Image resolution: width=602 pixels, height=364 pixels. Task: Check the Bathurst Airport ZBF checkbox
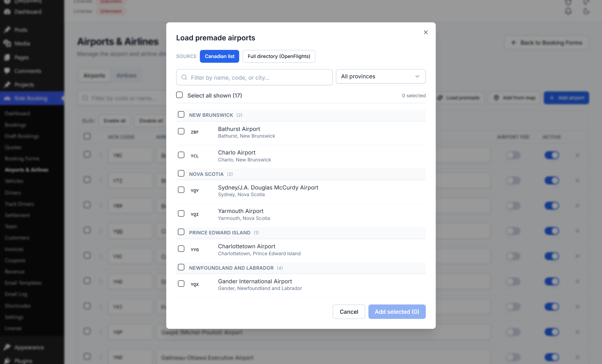(x=181, y=131)
